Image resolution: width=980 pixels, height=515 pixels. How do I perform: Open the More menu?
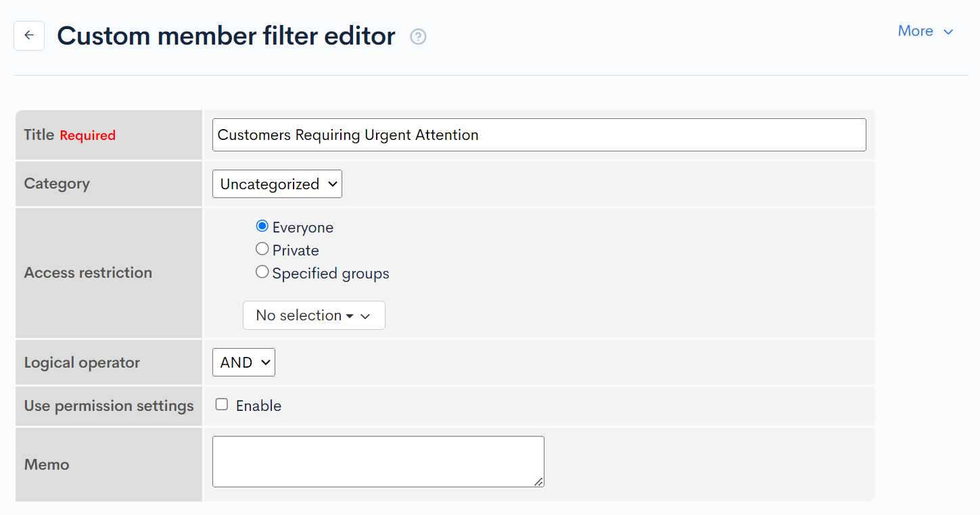pos(915,31)
